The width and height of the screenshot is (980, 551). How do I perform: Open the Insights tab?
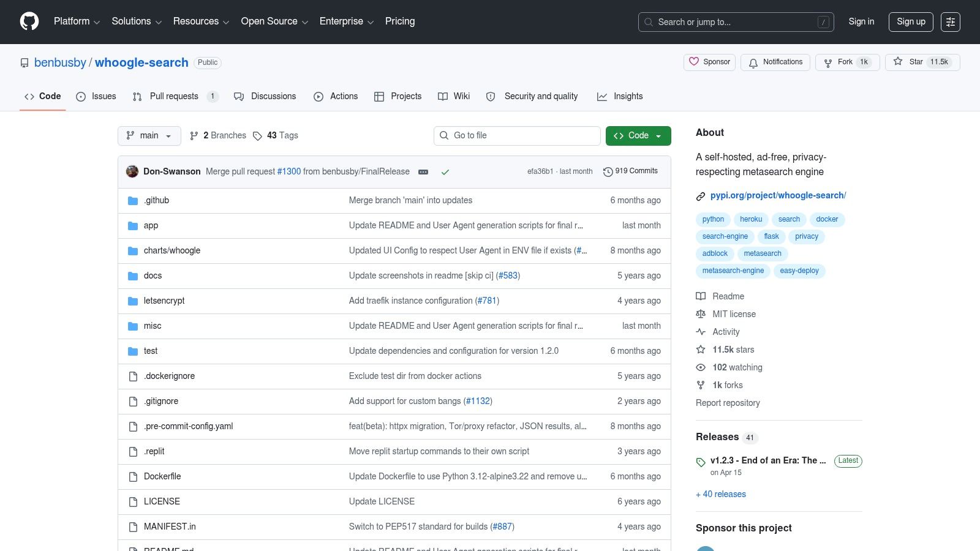coord(620,96)
